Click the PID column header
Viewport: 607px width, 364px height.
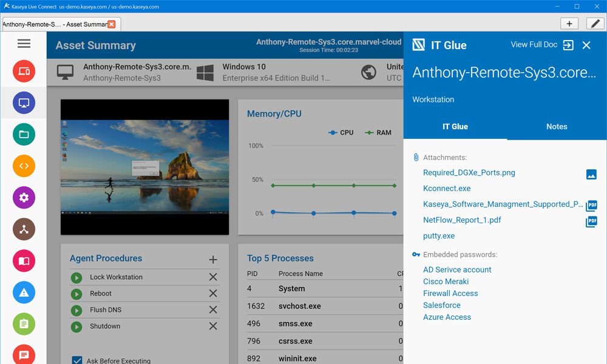(252, 274)
